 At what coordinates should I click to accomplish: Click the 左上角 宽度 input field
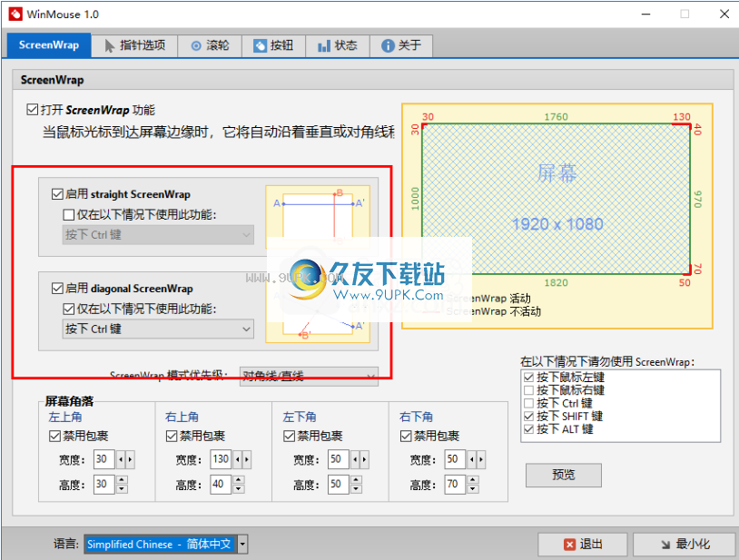coord(103,459)
